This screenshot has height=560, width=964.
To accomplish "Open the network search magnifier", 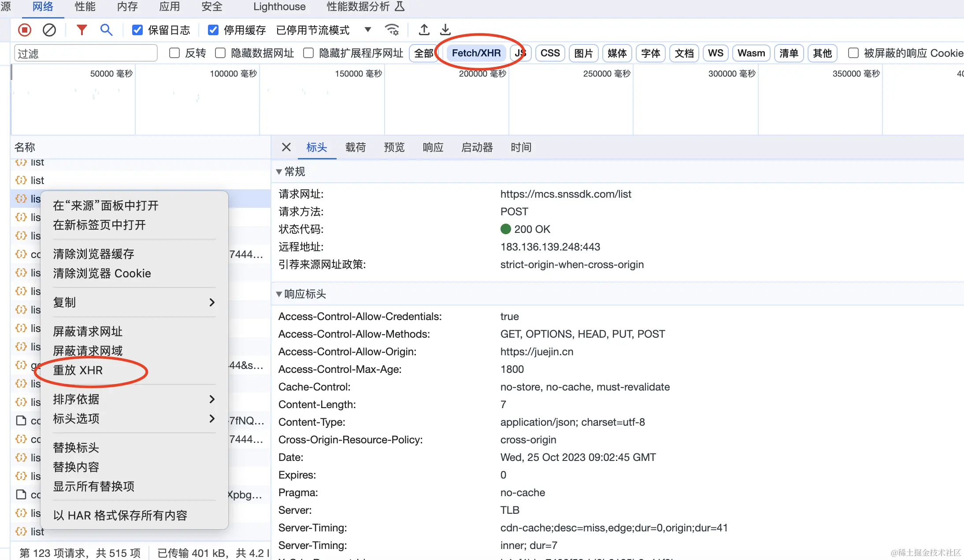I will click(x=106, y=30).
